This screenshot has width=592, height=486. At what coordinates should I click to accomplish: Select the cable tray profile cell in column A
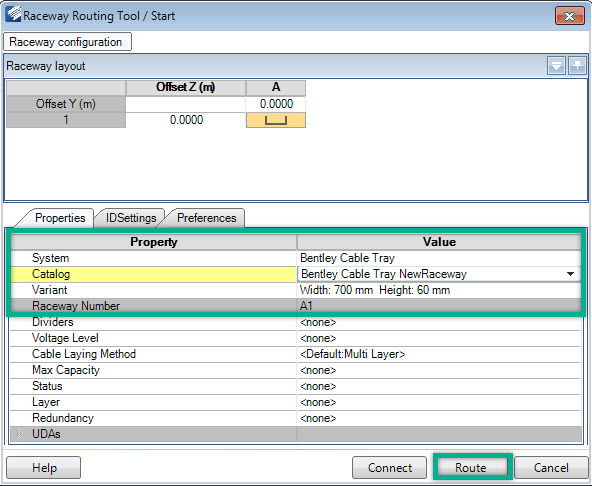tap(276, 120)
